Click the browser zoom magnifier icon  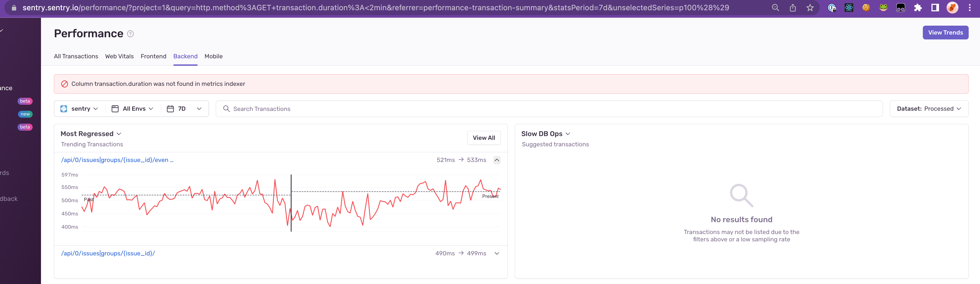[x=775, y=8]
